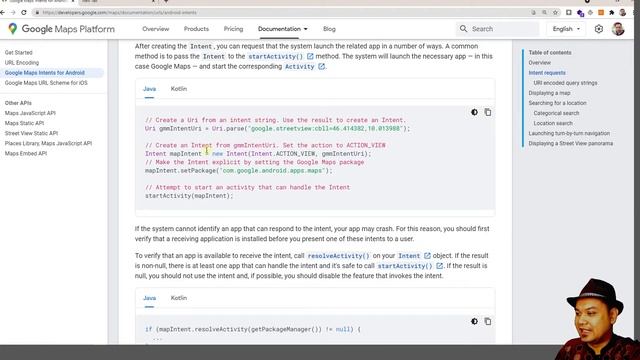The height and width of the screenshot is (360, 640).
Task: Open Google Maps URL Scheme for iOS
Action: point(46,83)
